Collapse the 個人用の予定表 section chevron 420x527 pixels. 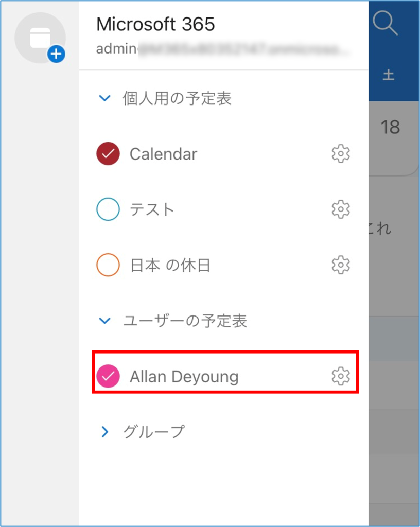pyautogui.click(x=105, y=98)
